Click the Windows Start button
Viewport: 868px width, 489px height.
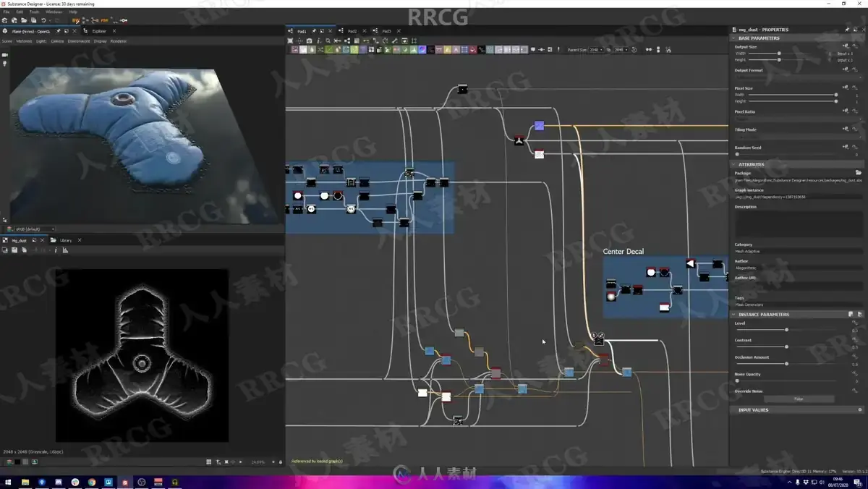[x=9, y=482]
